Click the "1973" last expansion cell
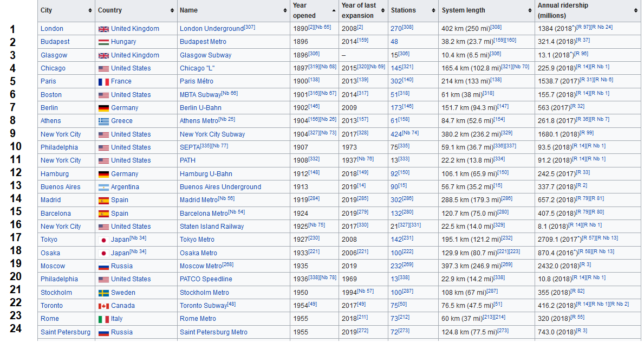 click(349, 147)
